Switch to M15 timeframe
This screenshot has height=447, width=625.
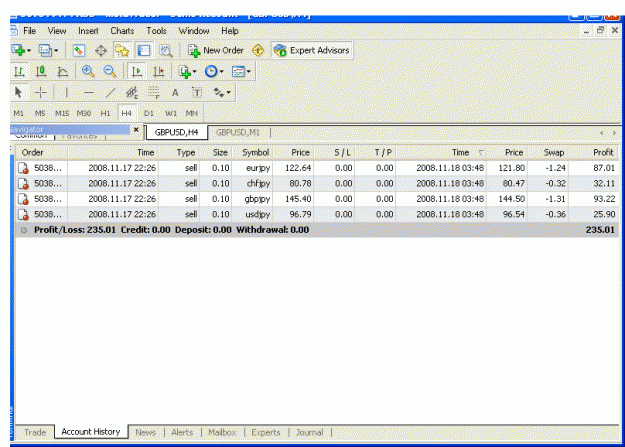click(62, 113)
